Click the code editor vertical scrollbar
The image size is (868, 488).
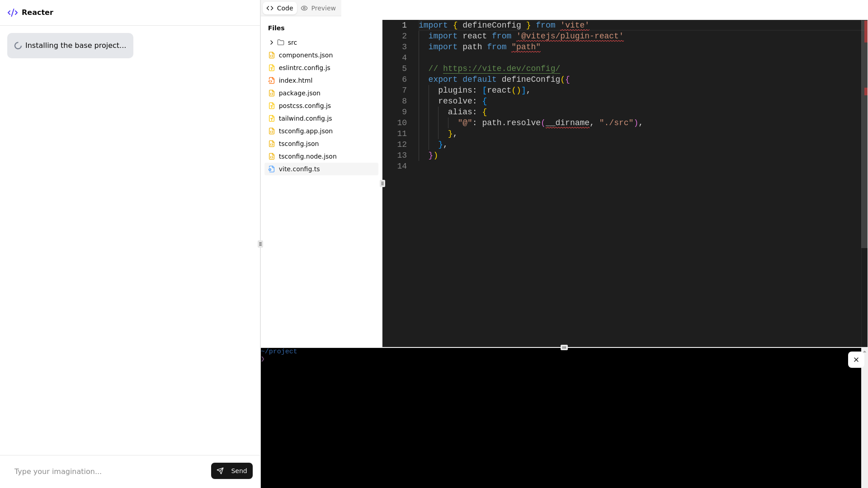(864, 134)
